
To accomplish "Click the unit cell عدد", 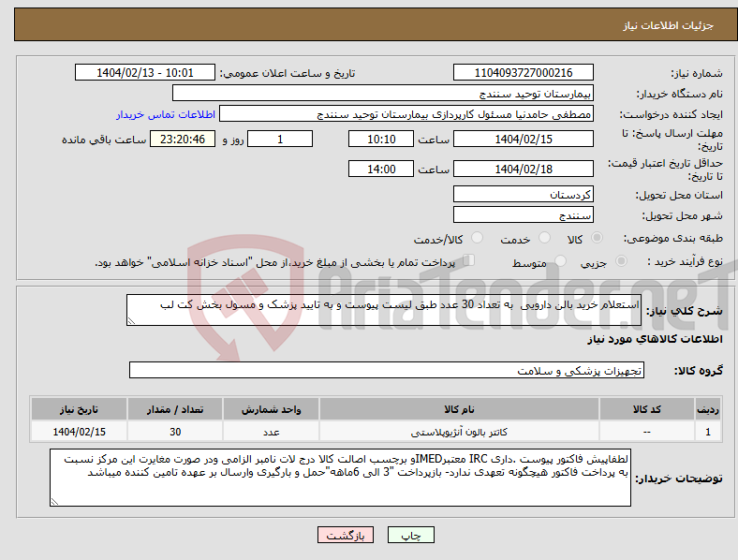I will pos(271,432).
